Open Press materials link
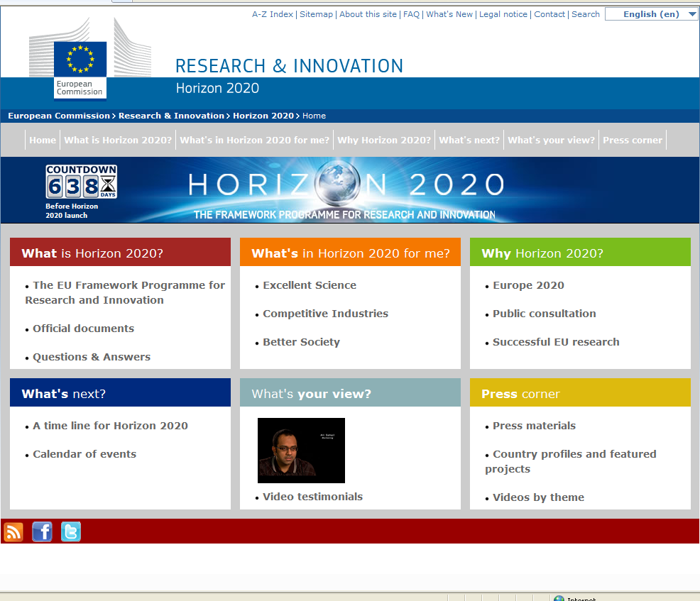700x601 pixels. [x=534, y=426]
